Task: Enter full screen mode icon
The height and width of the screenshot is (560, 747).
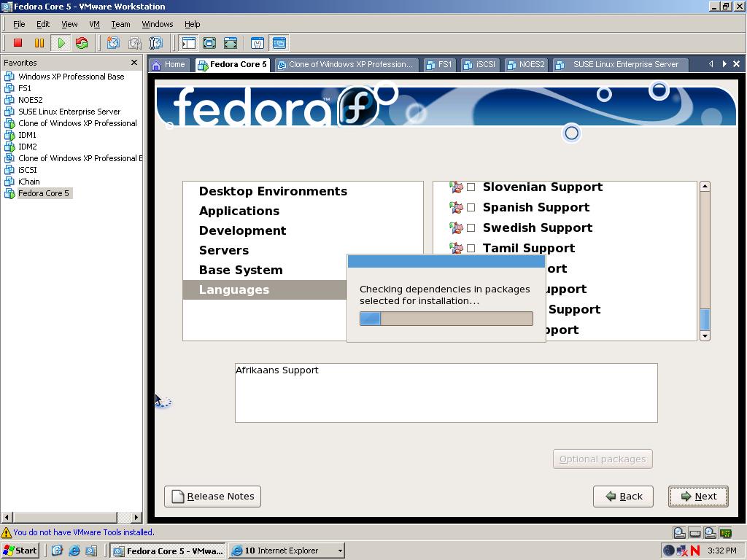Action: point(231,43)
